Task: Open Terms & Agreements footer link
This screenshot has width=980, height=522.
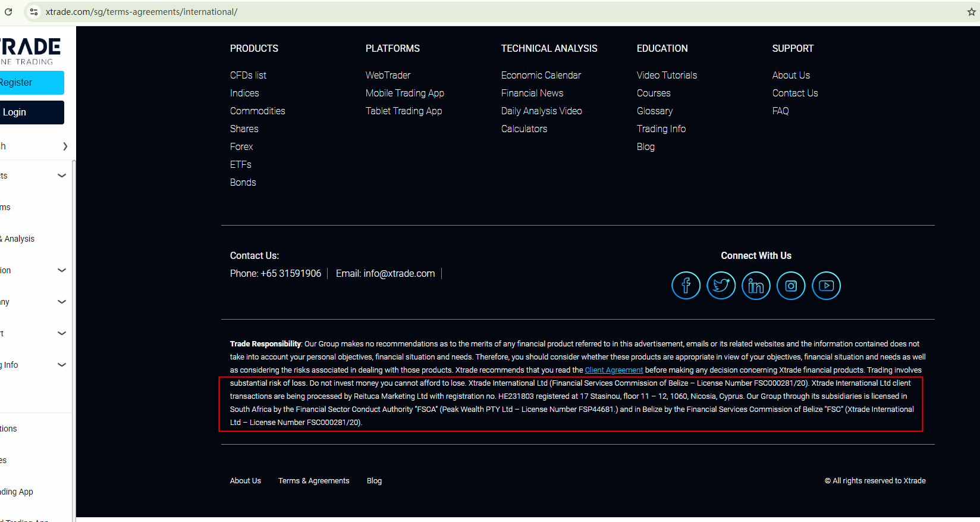Action: point(314,481)
